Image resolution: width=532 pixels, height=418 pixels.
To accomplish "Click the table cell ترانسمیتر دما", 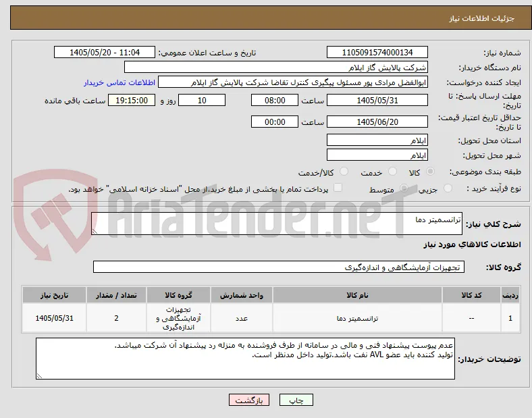I will pyautogui.click(x=357, y=318).
